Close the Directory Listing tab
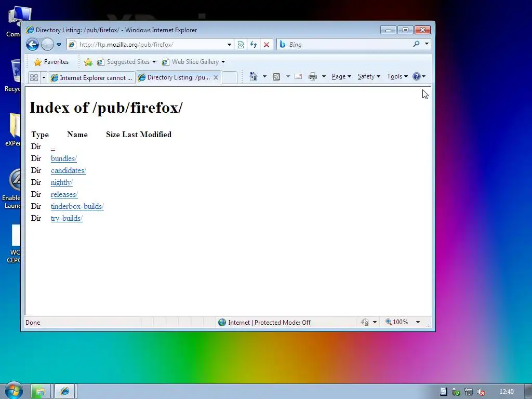The height and width of the screenshot is (399, 532). pos(216,77)
